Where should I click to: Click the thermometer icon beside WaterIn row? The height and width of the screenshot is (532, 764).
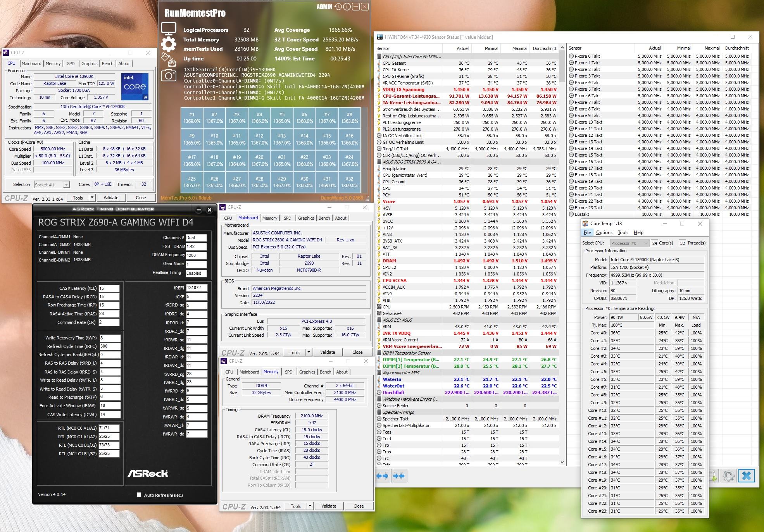(379, 379)
